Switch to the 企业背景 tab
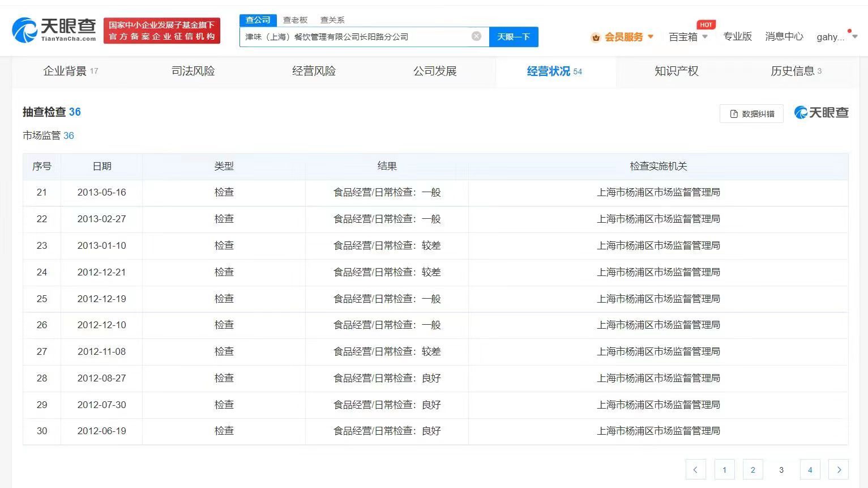Viewport: 868px width, 488px height. tap(71, 71)
